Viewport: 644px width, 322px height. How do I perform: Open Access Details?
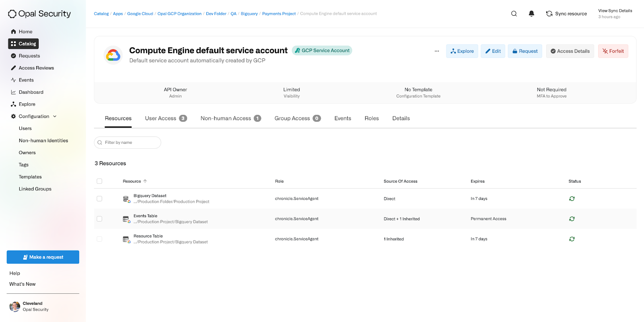tap(570, 51)
